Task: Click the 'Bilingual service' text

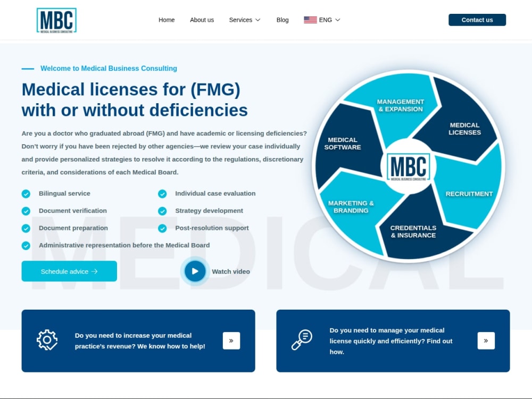Action: coord(64,194)
